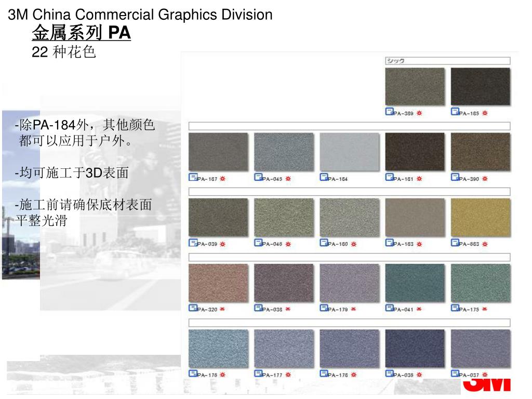Click the '-均可施工于3D表面' bullet text
This screenshot has width=532, height=399.
tap(72, 172)
